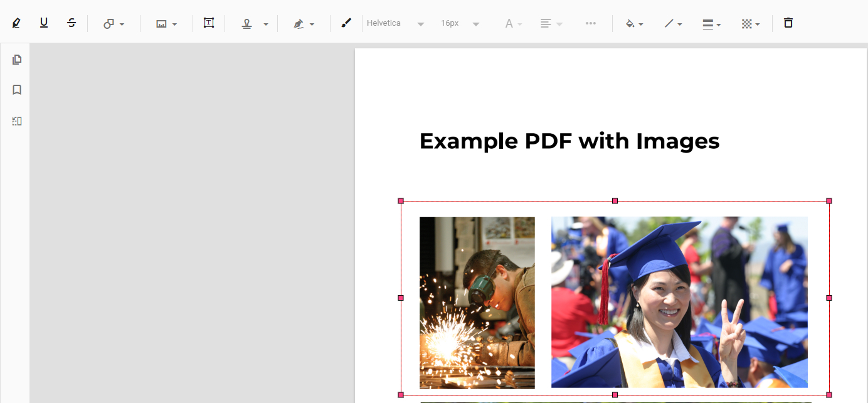Image resolution: width=868 pixels, height=403 pixels.
Task: Delete the selected annotation with trash icon
Action: click(x=788, y=23)
